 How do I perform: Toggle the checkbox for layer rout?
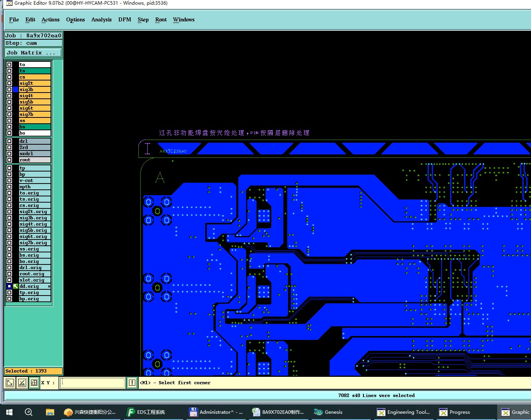[9, 160]
